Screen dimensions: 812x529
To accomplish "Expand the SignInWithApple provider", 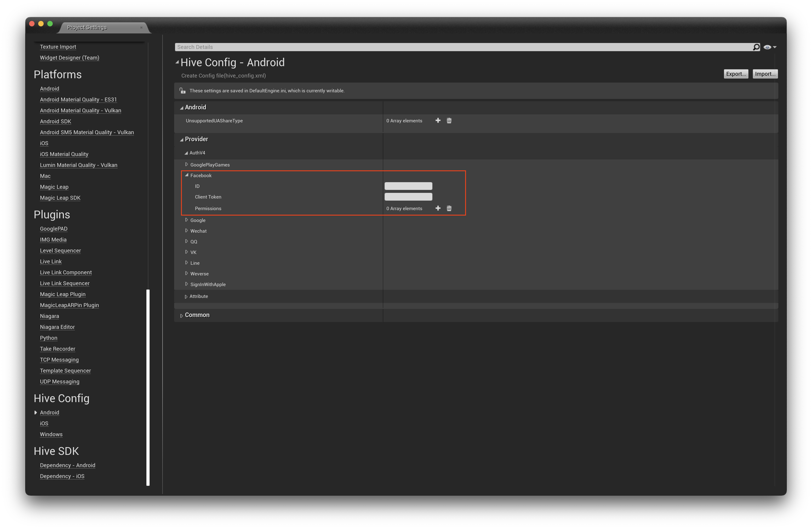I will click(187, 284).
